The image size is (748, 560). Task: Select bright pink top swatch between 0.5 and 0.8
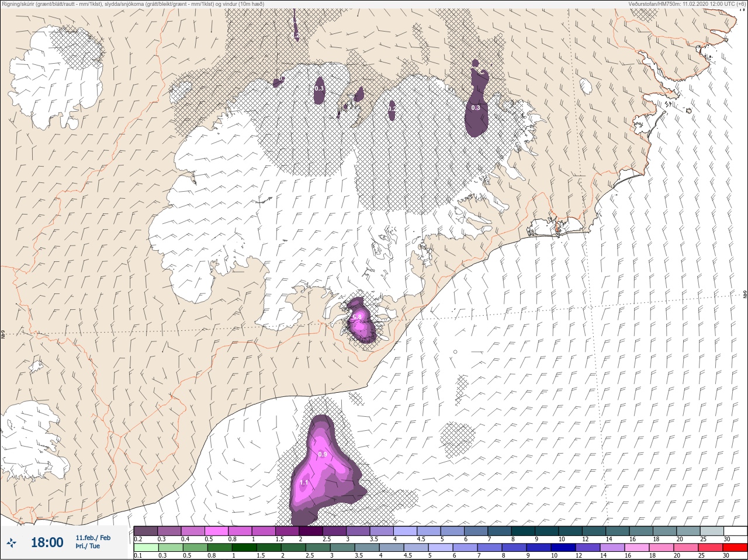point(217,531)
